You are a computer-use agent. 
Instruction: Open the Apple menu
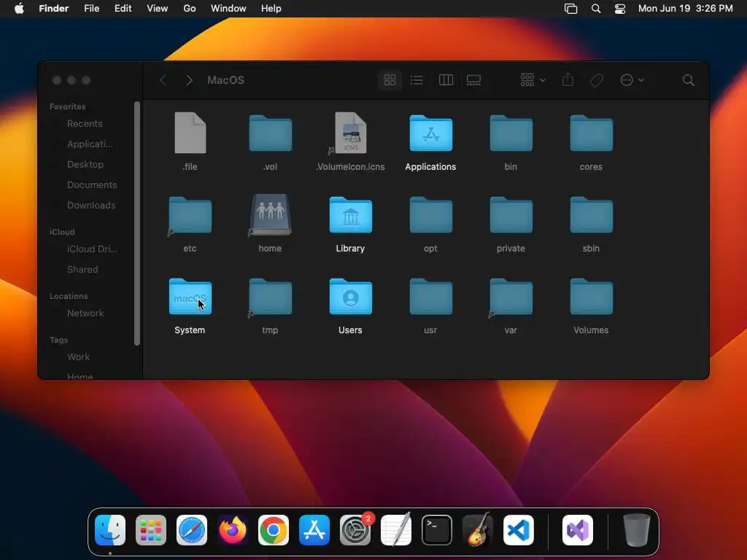click(x=19, y=9)
